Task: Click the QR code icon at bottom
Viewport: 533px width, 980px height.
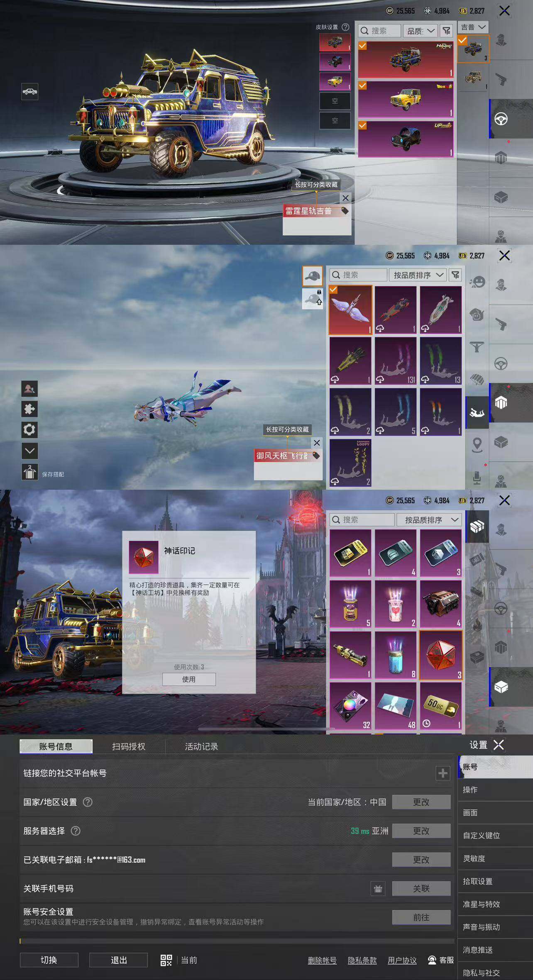Action: click(166, 960)
